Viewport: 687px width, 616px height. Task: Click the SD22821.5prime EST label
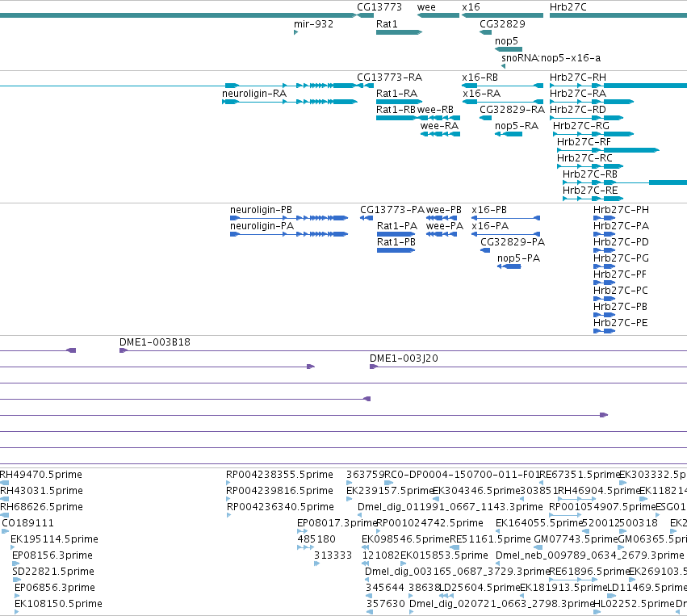click(x=53, y=572)
